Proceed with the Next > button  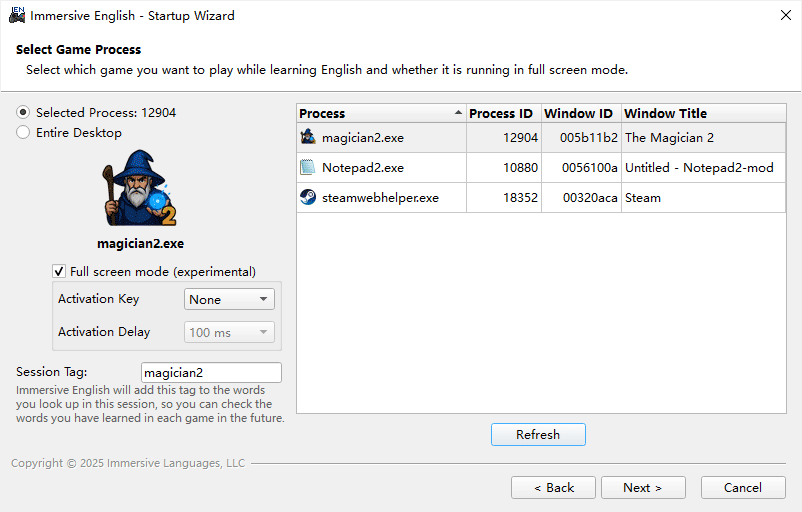tap(643, 487)
